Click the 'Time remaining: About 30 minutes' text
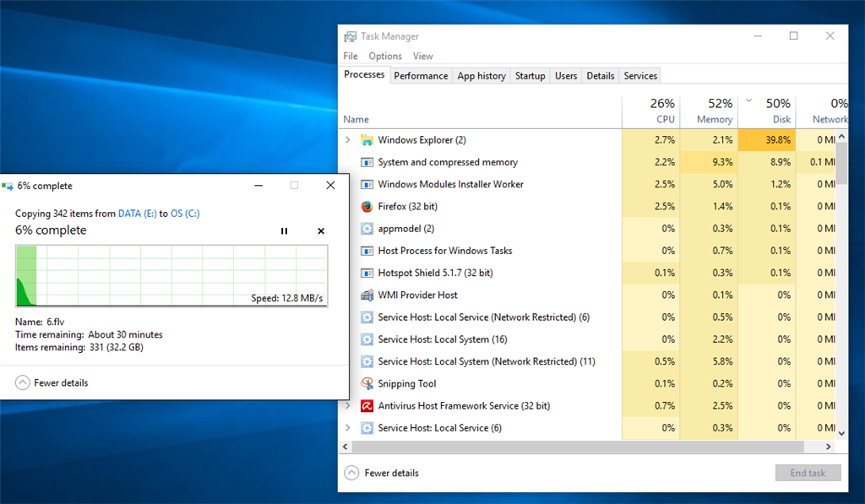Image resolution: width=865 pixels, height=504 pixels. tap(89, 334)
